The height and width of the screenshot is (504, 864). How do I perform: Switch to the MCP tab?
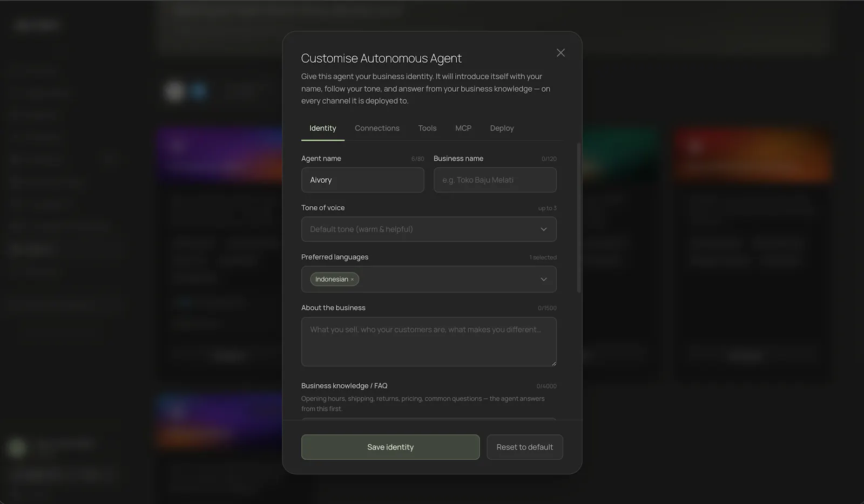[463, 128]
